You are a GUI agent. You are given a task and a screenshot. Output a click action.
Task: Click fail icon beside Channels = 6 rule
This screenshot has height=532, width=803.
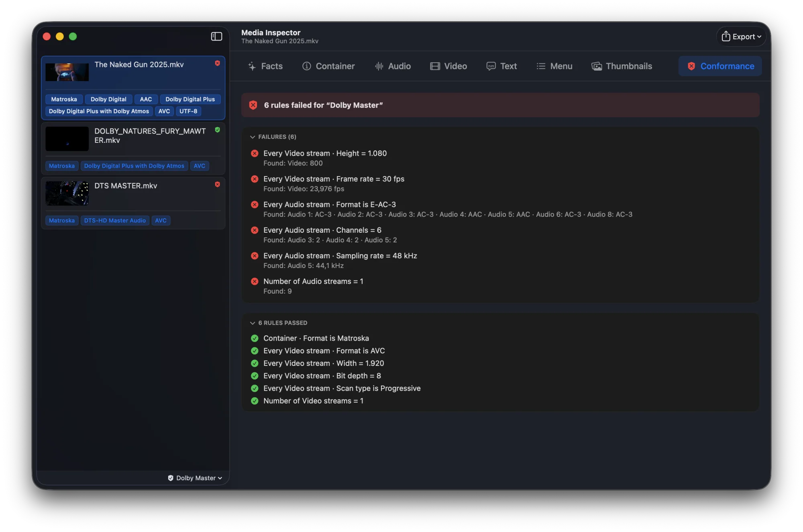point(255,230)
